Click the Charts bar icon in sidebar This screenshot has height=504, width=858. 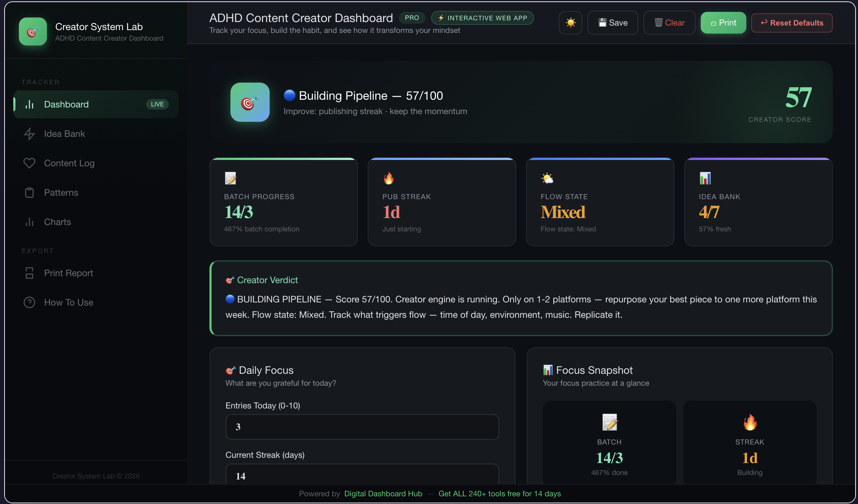29,222
